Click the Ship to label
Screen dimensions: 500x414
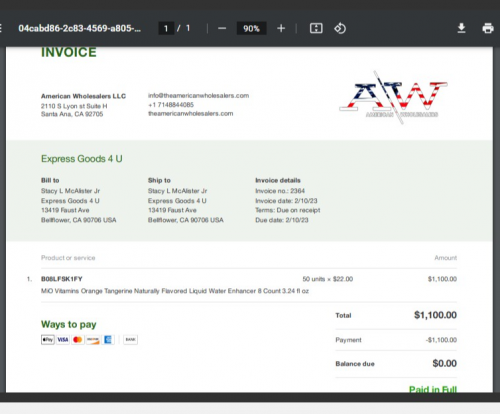pos(159,180)
